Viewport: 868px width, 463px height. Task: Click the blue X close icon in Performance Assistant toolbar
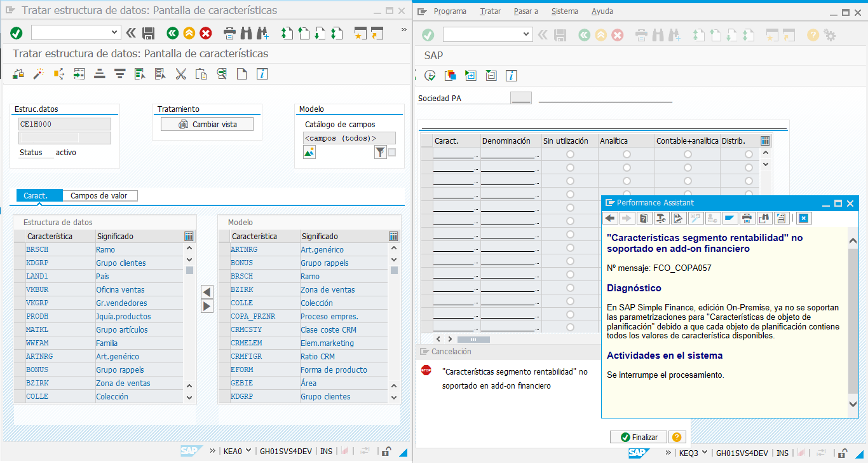click(x=804, y=218)
